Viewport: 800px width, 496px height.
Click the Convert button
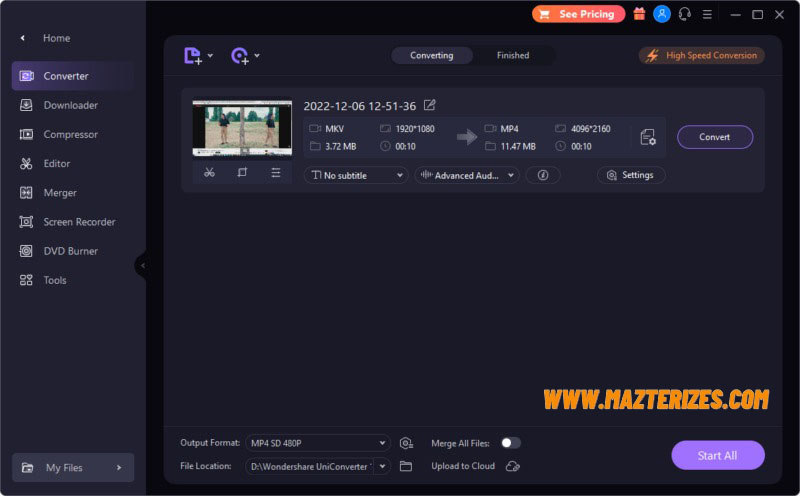point(715,137)
